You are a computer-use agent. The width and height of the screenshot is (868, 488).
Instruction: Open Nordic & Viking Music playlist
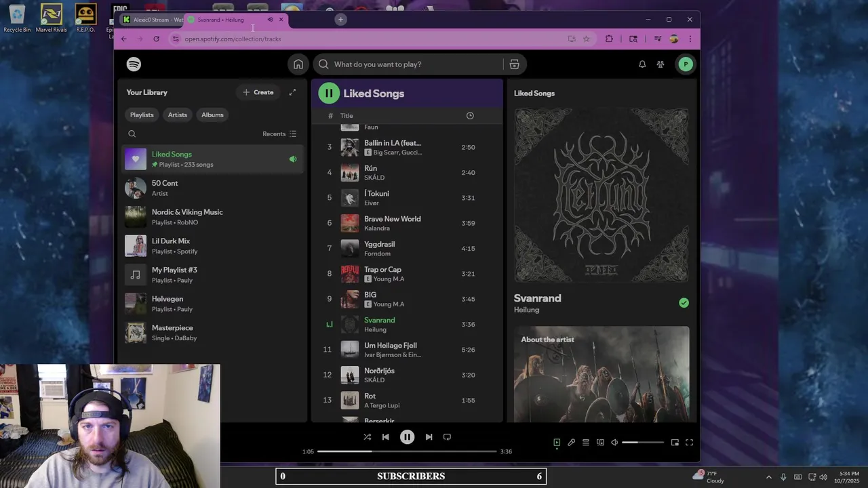213,217
